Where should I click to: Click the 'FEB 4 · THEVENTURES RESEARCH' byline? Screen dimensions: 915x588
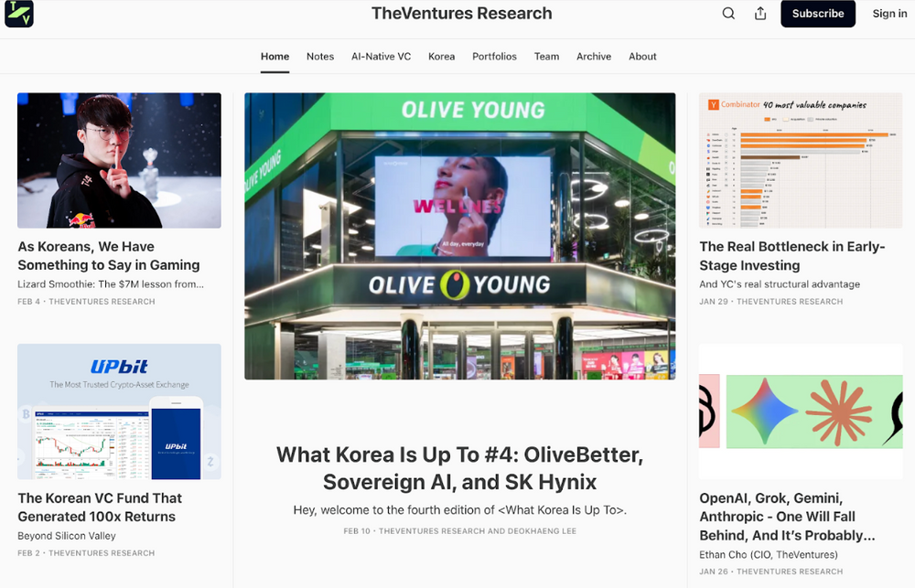[x=86, y=302]
